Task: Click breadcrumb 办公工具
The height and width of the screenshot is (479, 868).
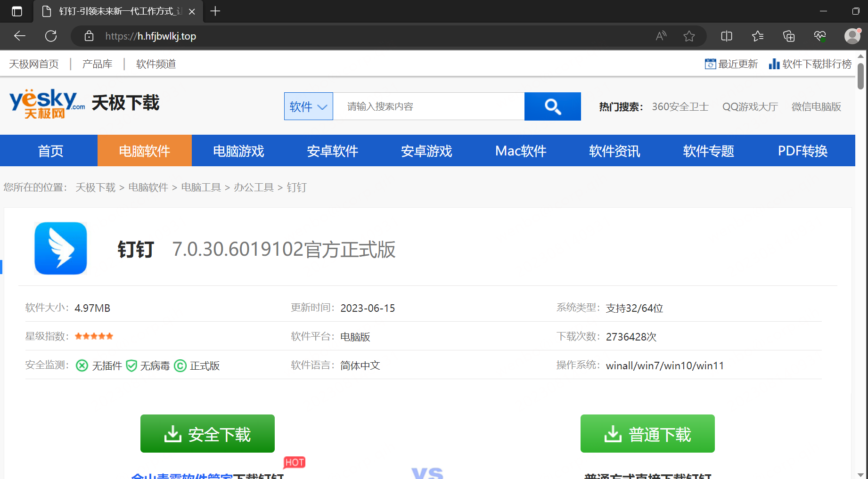Action: pyautogui.click(x=254, y=187)
